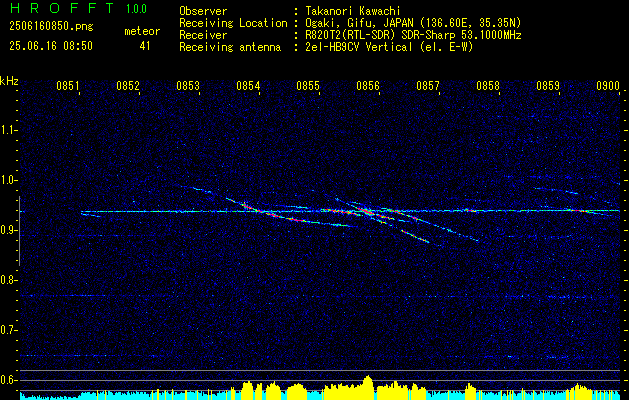Screen dimensions: 629x400
Task: Click the Receiver field label
Action: click(203, 35)
